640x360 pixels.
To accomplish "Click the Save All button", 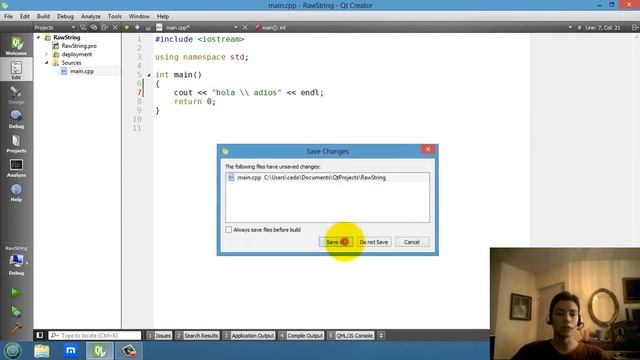I will (x=336, y=242).
